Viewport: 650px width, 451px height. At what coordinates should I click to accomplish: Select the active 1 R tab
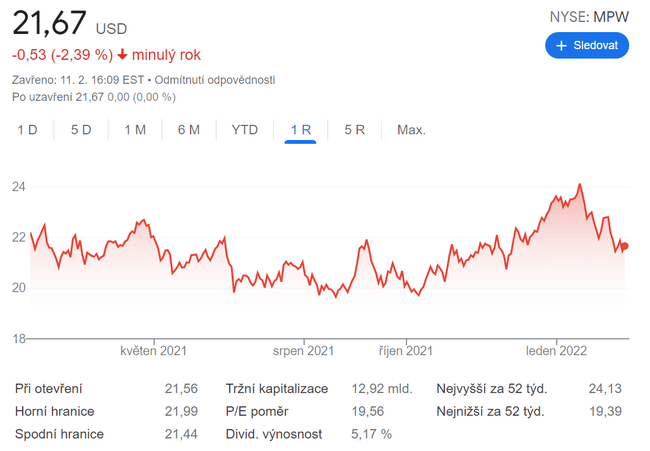pos(300,130)
